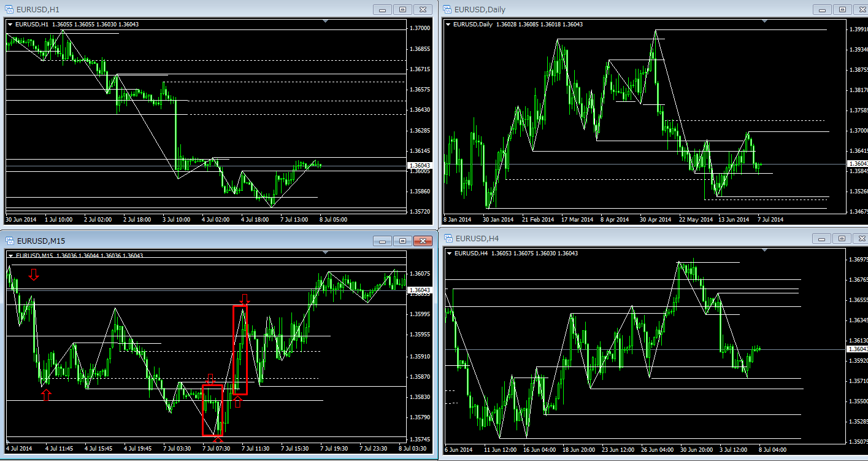
Task: Minimize the EURUSD,Daily chart window
Action: click(822, 10)
